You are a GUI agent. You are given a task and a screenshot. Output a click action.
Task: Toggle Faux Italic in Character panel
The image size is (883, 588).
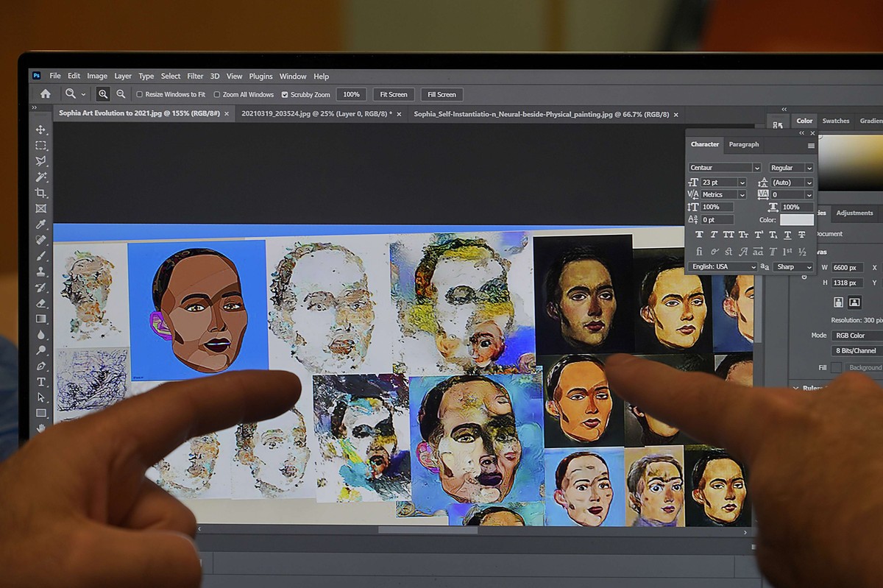pyautogui.click(x=714, y=235)
